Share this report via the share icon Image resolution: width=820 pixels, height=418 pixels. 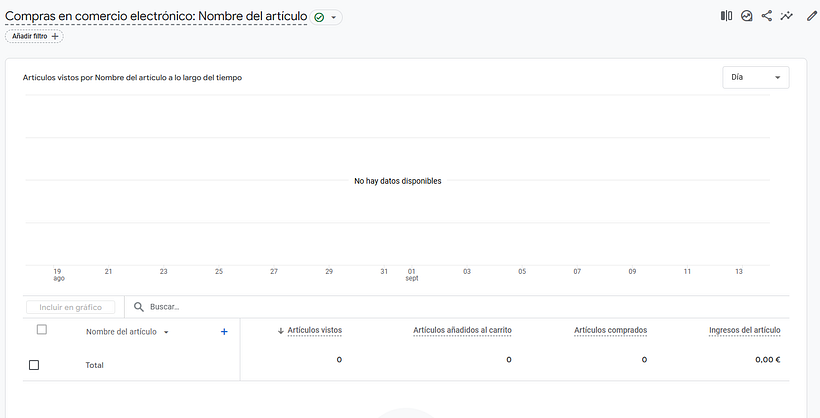(x=767, y=16)
